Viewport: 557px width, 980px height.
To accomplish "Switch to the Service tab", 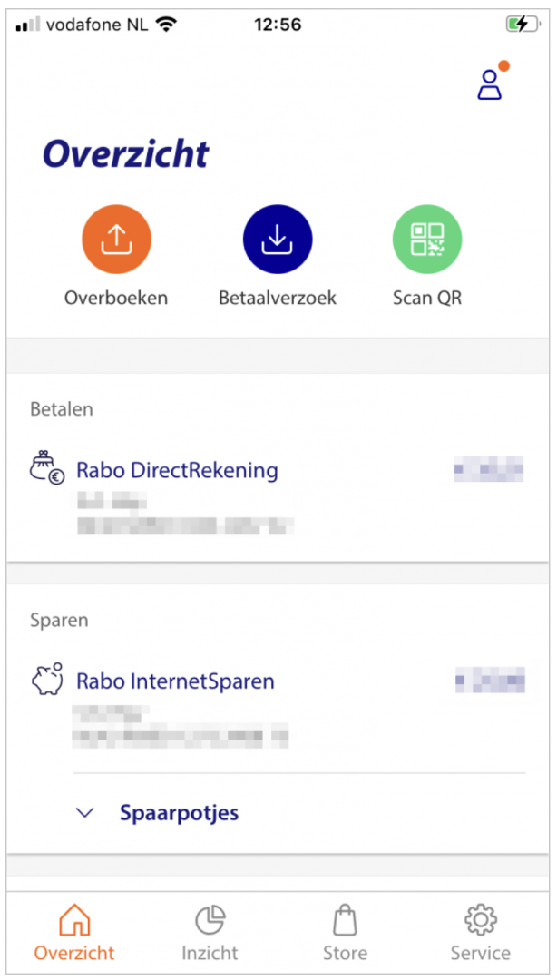I will click(480, 930).
